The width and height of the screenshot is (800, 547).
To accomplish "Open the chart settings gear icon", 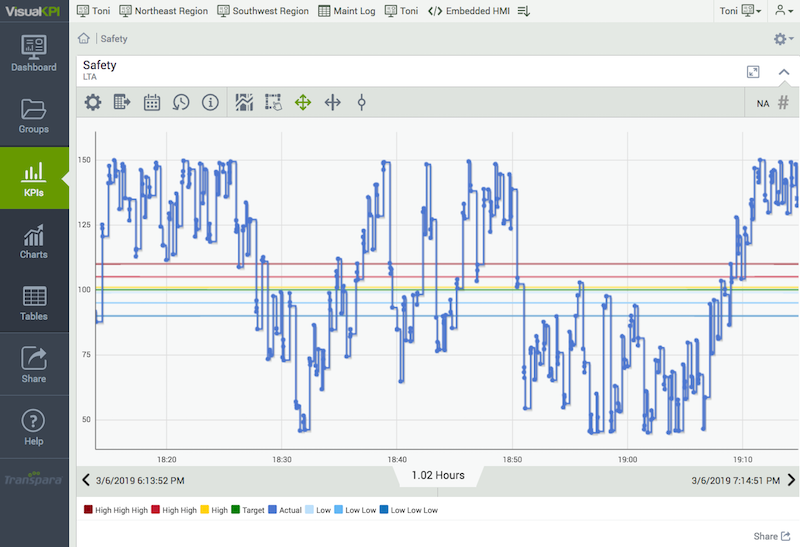I will 93,102.
